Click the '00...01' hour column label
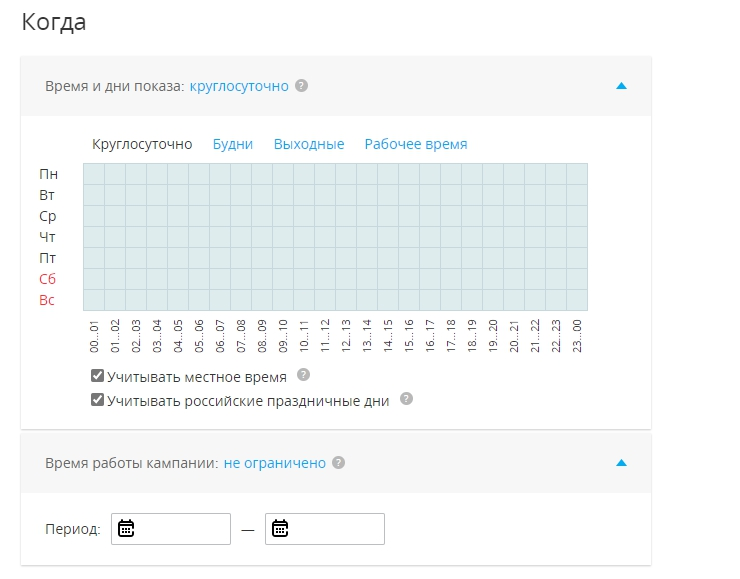This screenshot has width=740, height=579. tap(94, 336)
